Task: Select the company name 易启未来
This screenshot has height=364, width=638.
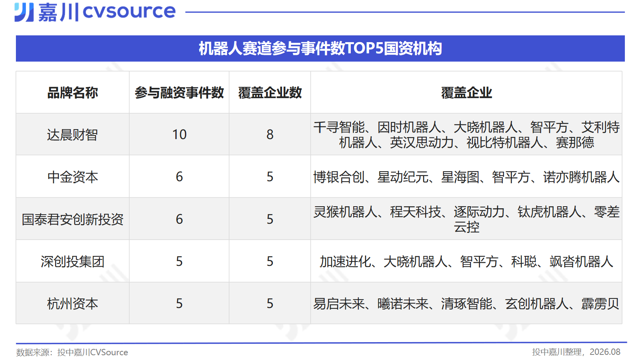Action: click(339, 304)
